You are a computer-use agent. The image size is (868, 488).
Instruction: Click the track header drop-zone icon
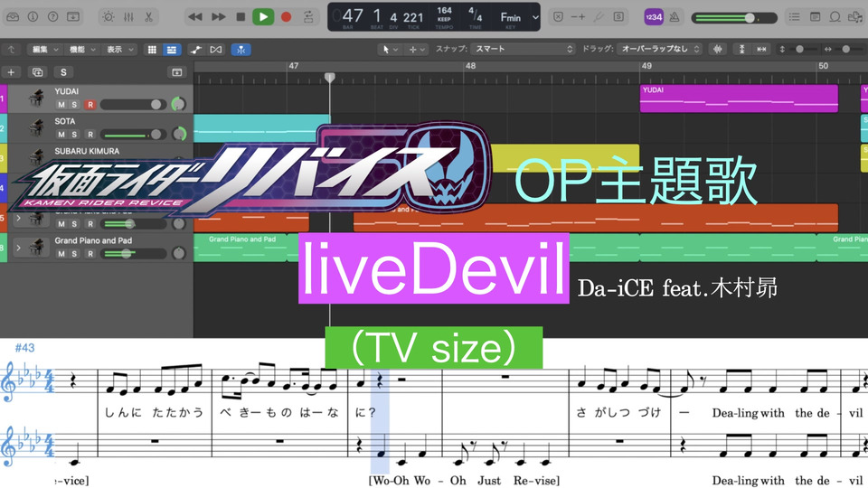176,72
